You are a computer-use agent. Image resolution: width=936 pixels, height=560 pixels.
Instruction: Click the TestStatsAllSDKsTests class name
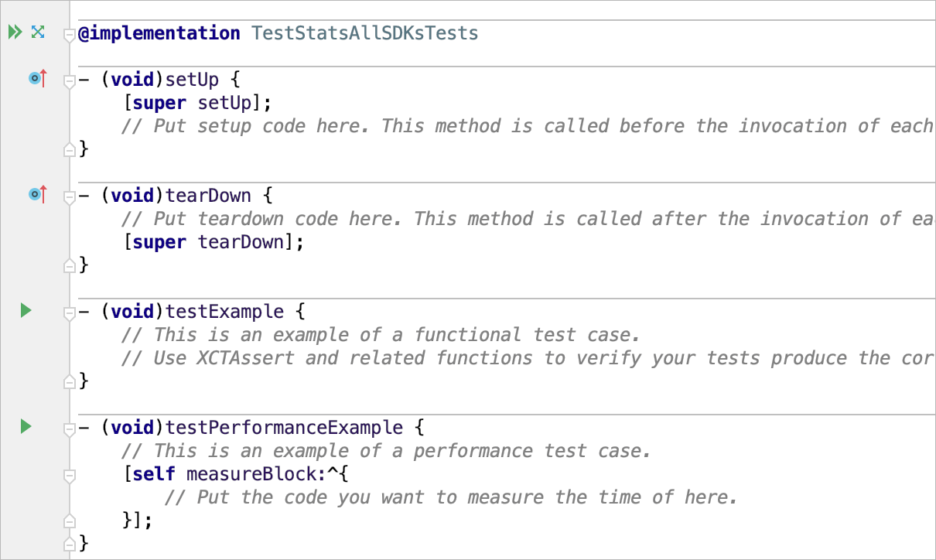point(364,32)
